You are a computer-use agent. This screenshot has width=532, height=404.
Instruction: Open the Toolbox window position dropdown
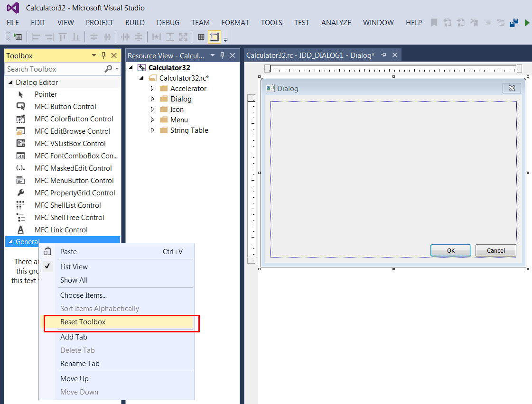point(94,55)
